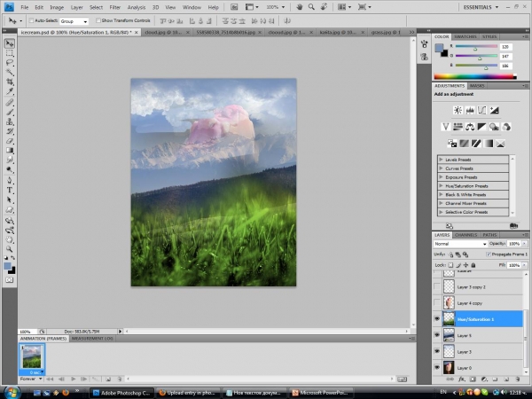Switch to the Channels tab

click(x=466, y=235)
